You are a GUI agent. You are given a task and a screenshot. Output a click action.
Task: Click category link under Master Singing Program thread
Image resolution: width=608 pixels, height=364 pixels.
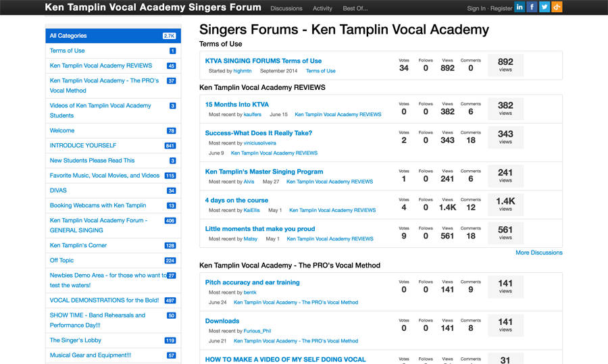(330, 182)
